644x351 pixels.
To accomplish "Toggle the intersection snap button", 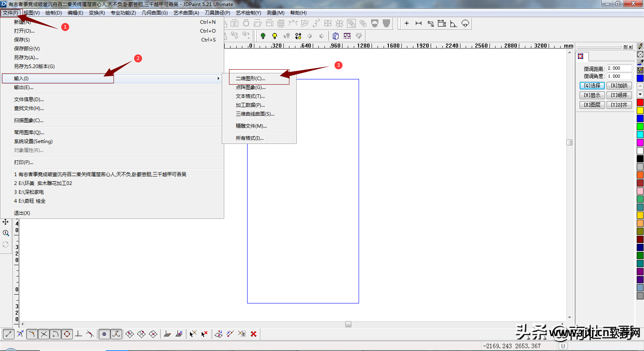I will pos(44,334).
